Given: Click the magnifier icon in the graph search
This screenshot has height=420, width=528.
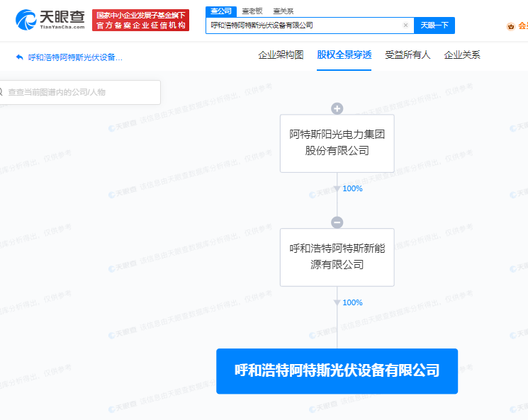Looking at the screenshot, I should click(1, 92).
